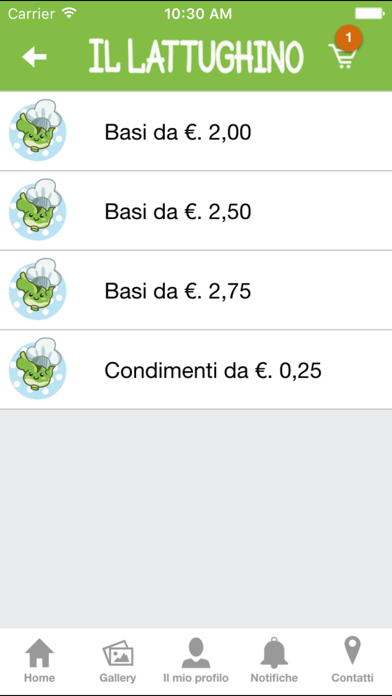Click the Notifiche bell icon

click(274, 653)
